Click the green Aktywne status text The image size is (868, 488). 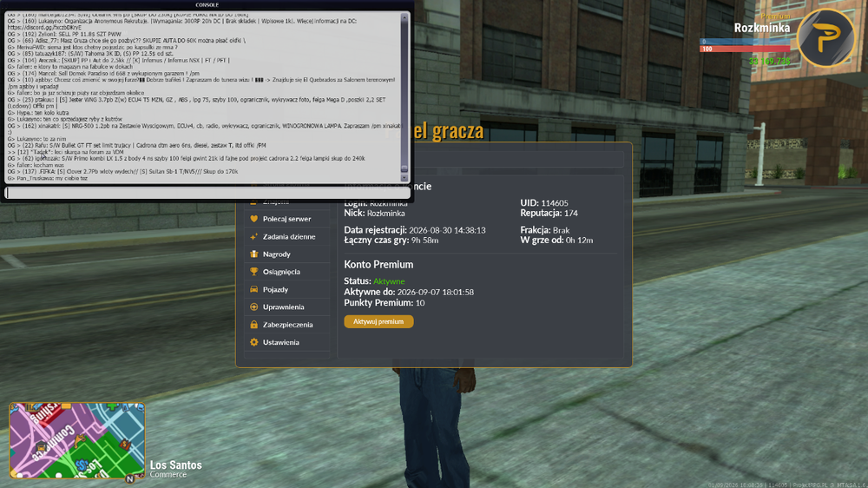(x=389, y=281)
